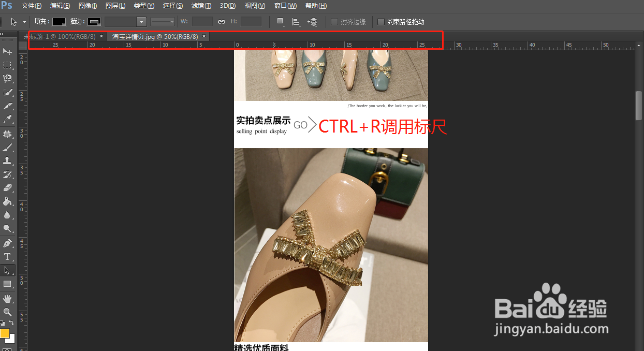This screenshot has width=644, height=351.
Task: Open the 滤镜(T) menu
Action: pos(201,6)
